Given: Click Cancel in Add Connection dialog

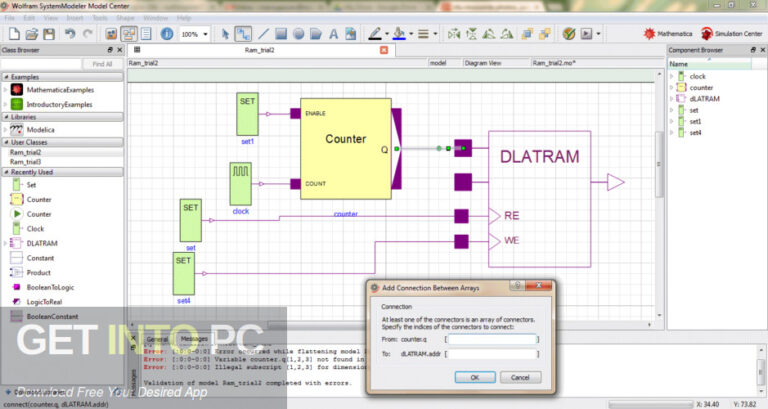Looking at the screenshot, I should [520, 377].
